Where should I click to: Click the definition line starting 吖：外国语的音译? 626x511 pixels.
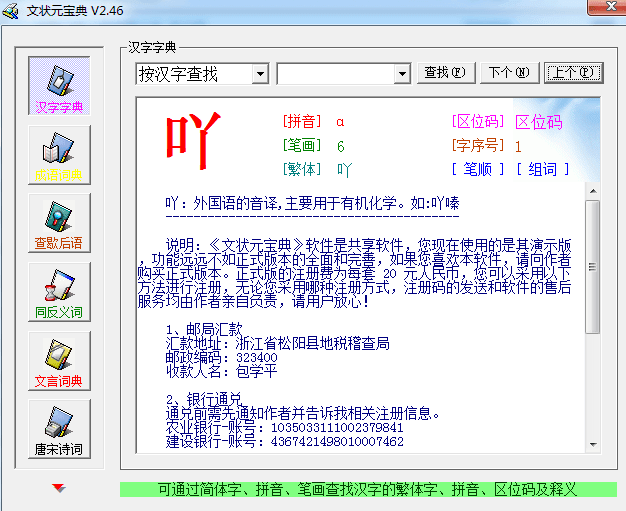(312, 204)
